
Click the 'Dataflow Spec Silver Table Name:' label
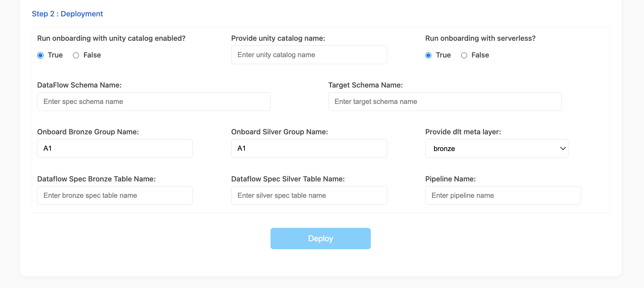click(288, 179)
